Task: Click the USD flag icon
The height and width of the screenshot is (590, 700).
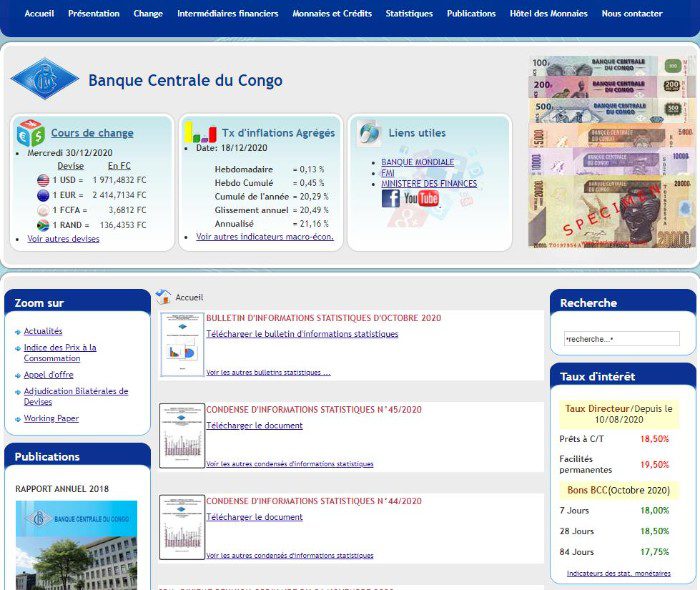Action: (x=43, y=180)
